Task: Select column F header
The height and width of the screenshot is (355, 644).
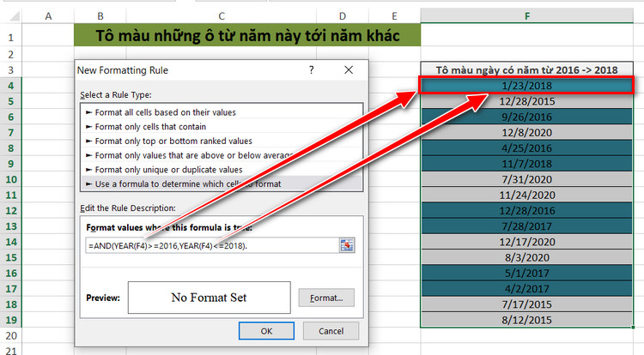Action: 527,16
